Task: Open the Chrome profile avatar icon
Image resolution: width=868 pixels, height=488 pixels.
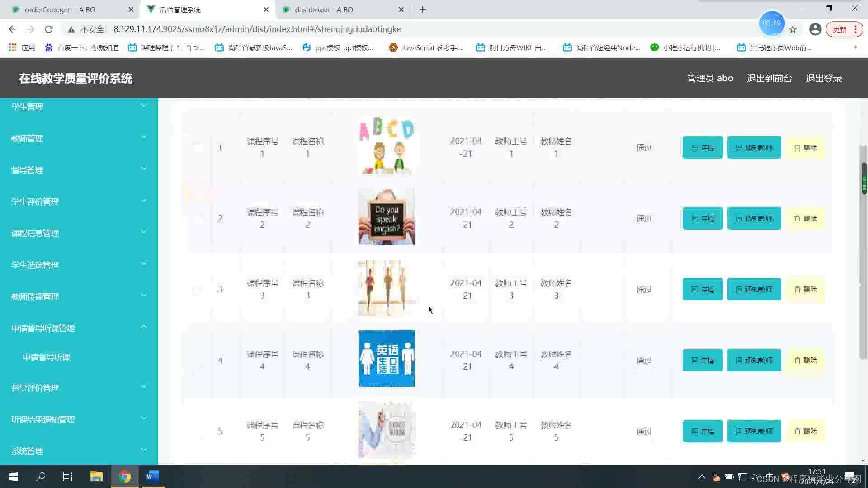Action: pyautogui.click(x=815, y=29)
